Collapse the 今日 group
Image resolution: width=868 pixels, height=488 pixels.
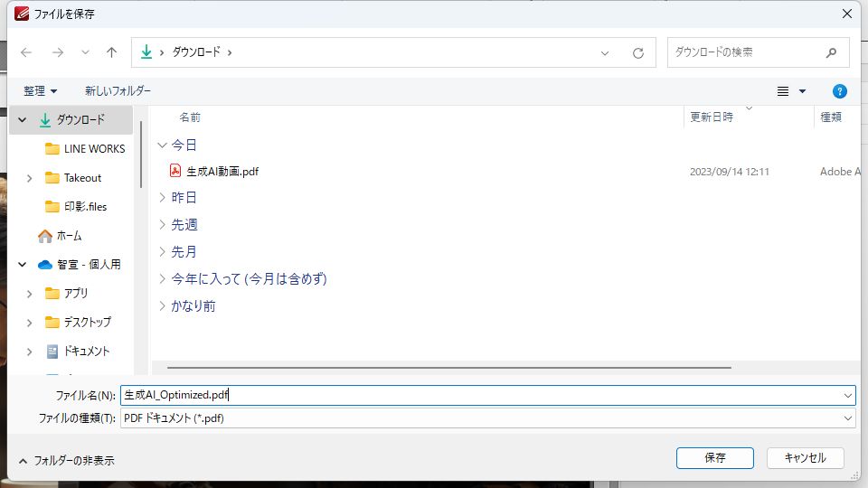pos(162,145)
